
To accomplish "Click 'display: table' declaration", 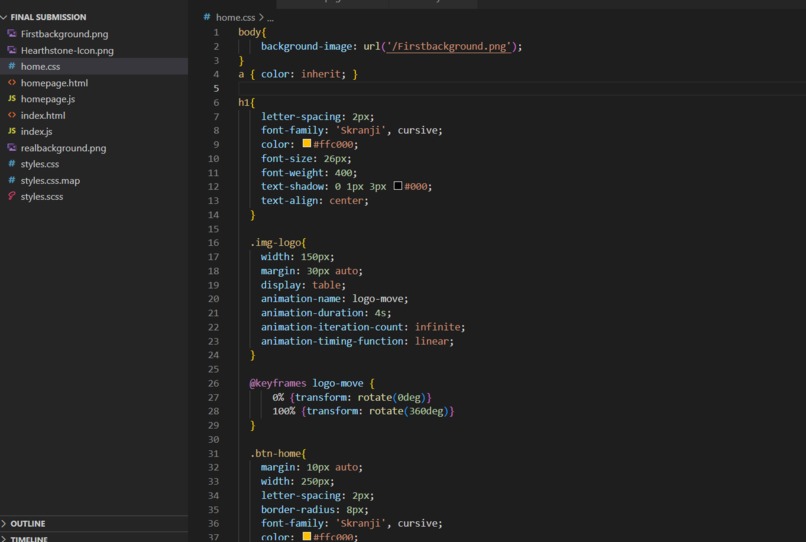I will (303, 285).
